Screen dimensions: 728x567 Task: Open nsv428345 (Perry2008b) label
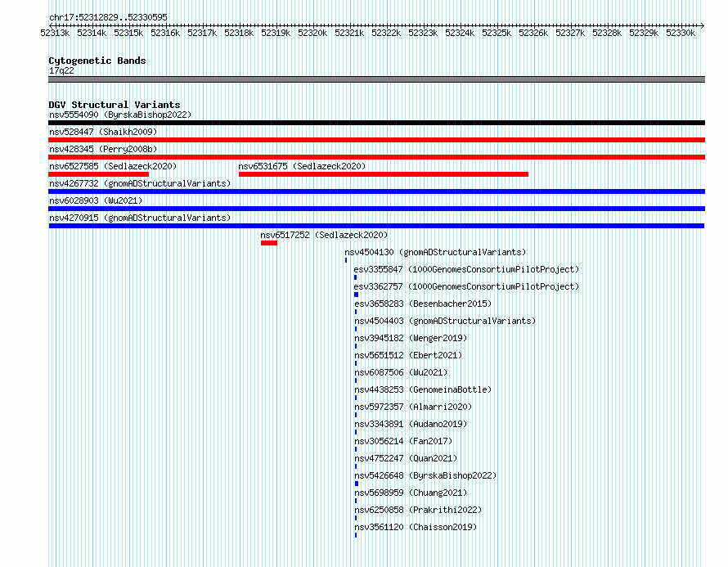[x=103, y=149]
